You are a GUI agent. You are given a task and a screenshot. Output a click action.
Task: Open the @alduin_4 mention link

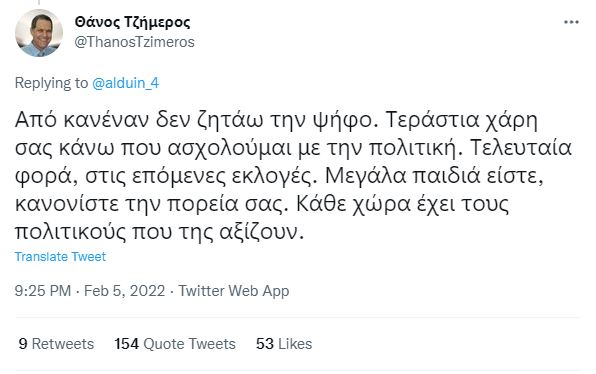click(125, 82)
